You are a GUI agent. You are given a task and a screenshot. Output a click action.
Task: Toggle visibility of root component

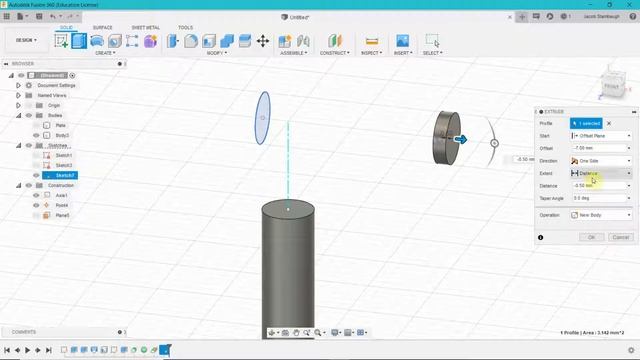click(x=21, y=76)
